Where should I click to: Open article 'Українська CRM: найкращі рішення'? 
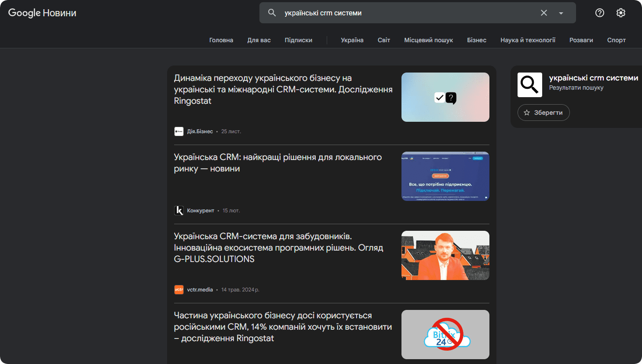278,163
